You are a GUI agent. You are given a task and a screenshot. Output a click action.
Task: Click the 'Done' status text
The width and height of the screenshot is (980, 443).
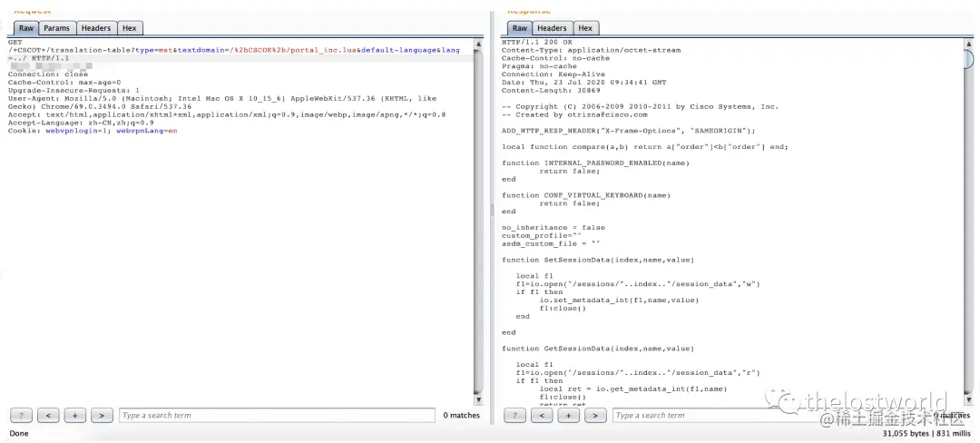19,433
